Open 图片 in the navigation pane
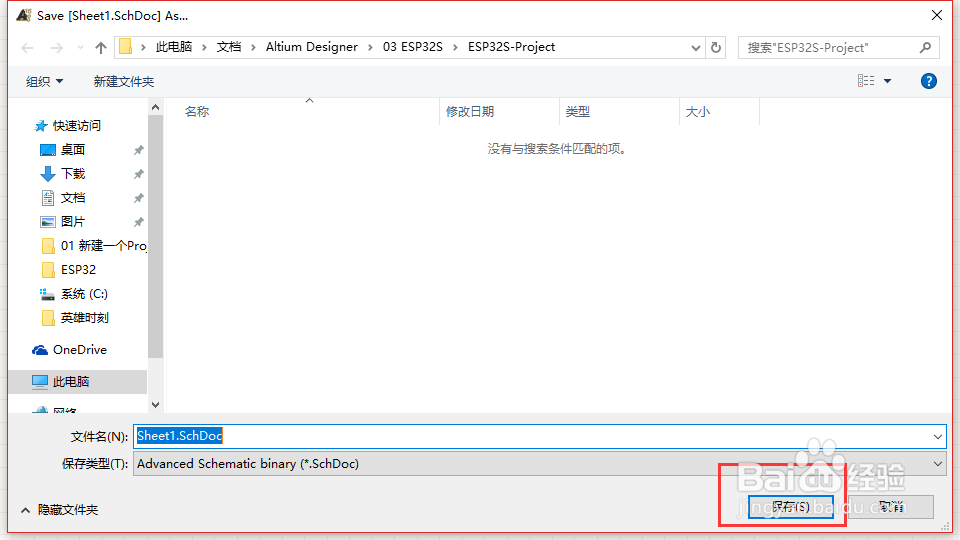The image size is (960, 540). [73, 222]
